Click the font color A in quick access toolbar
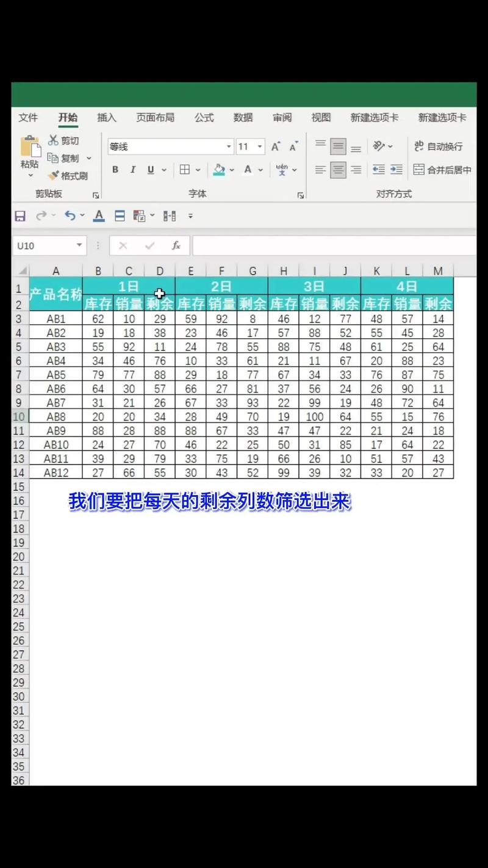The image size is (488, 868). (x=99, y=215)
